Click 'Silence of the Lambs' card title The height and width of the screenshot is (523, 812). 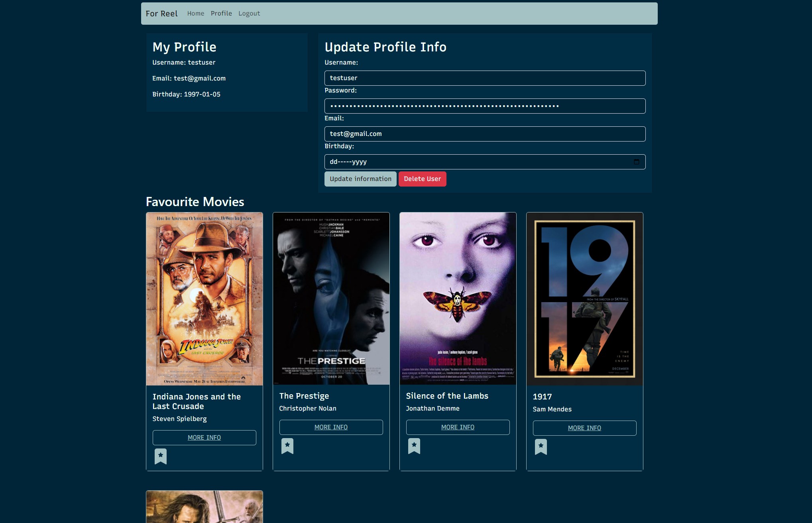[x=447, y=396]
